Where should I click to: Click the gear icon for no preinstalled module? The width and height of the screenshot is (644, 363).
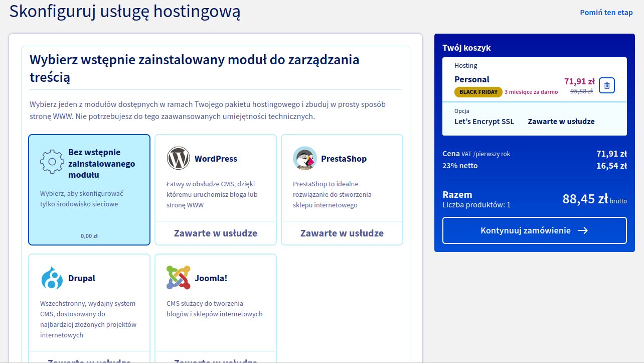click(52, 162)
